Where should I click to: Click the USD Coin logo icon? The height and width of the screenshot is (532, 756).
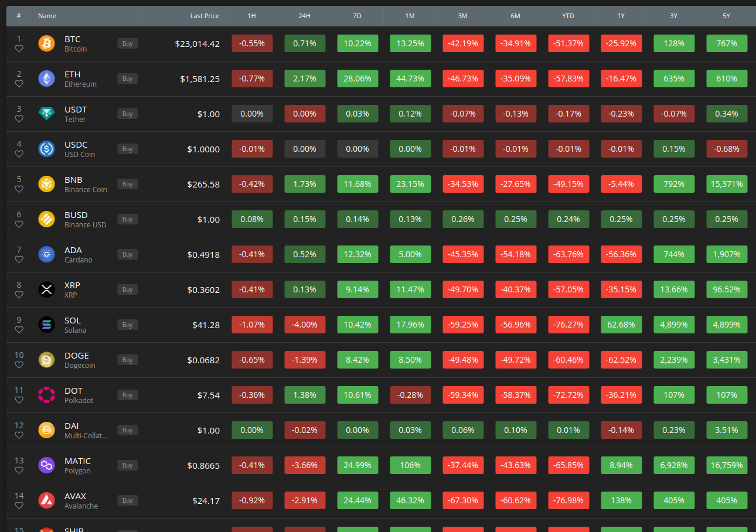point(46,149)
